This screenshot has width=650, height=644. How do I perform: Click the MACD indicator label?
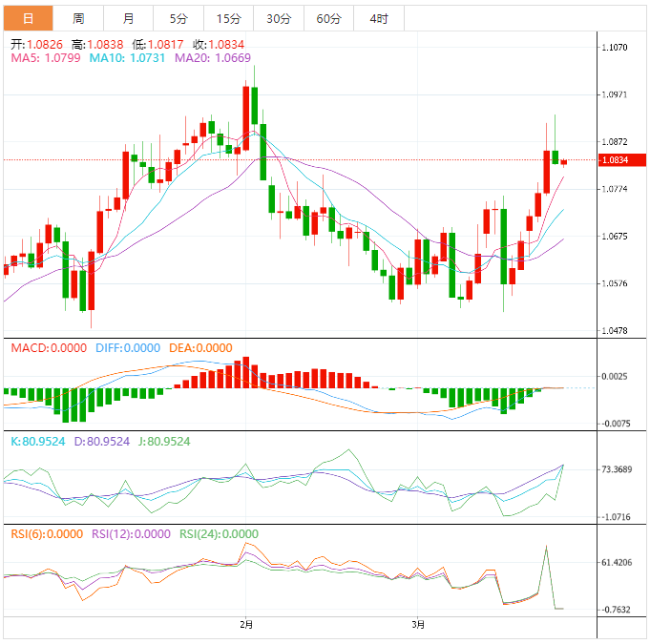point(50,348)
